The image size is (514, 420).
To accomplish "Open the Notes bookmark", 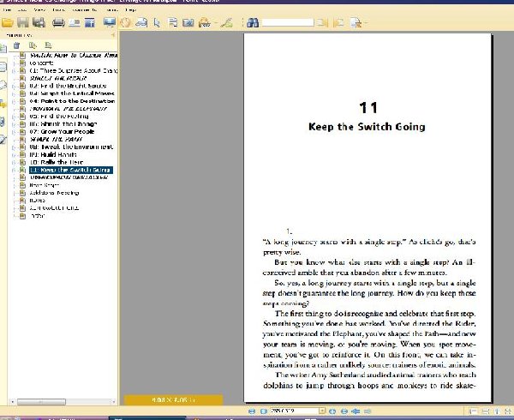I will (x=38, y=200).
